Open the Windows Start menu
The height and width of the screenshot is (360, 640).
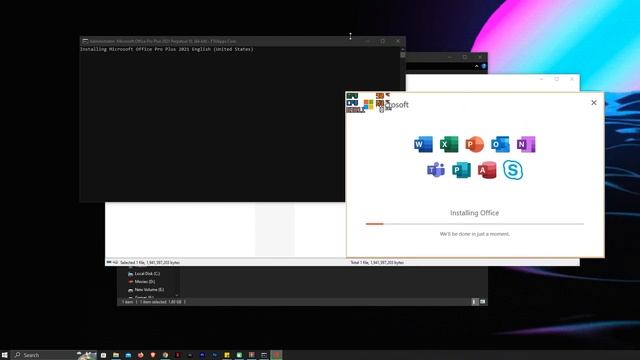tap(4, 355)
